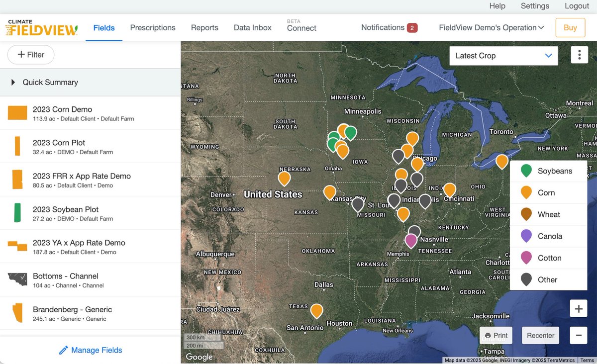Open the Latest Crop layer dropdown
The width and height of the screenshot is (597, 364).
pos(503,56)
